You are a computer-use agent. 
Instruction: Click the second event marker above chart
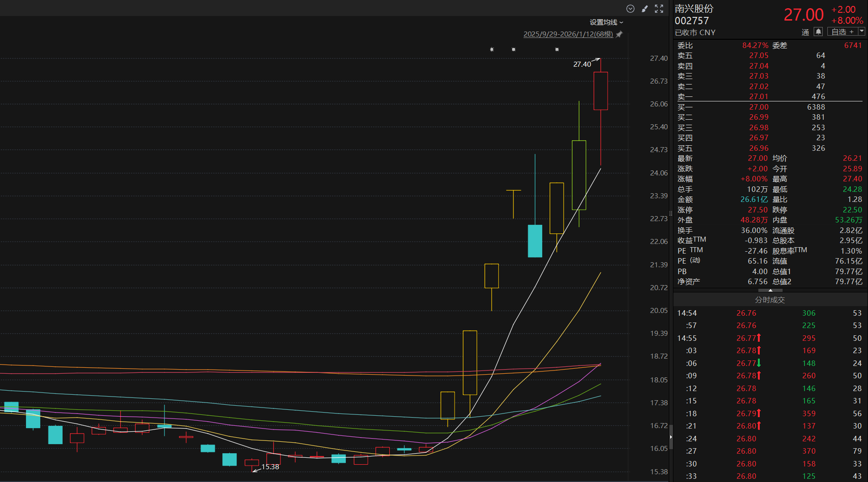tap(513, 49)
